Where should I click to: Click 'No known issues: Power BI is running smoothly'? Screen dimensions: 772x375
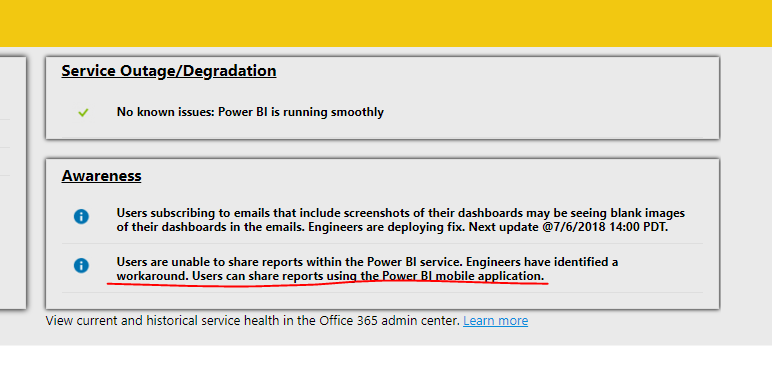250,112
